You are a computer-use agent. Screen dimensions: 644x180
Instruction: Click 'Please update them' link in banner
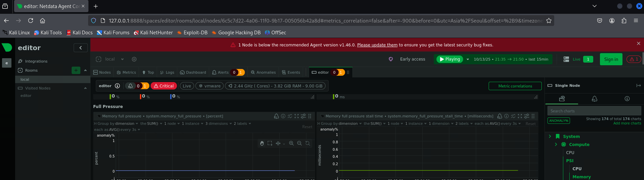tap(377, 45)
